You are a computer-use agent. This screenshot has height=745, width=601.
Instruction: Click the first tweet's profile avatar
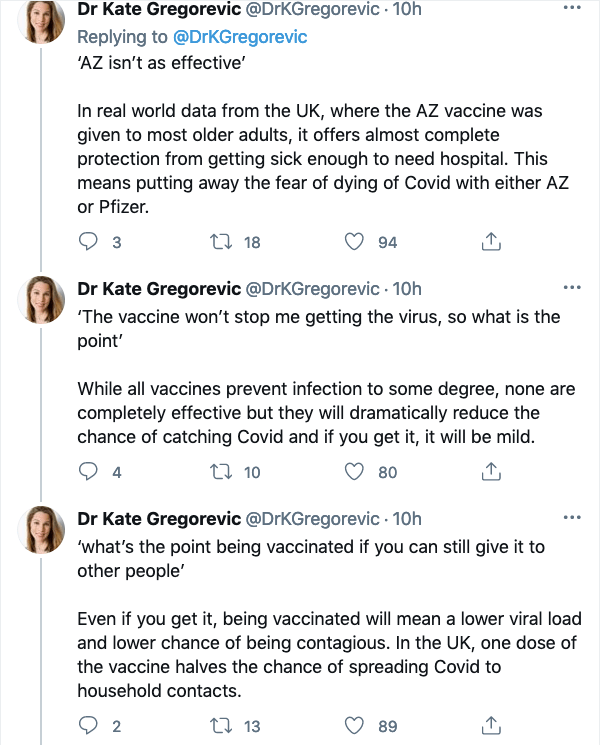pyautogui.click(x=44, y=22)
